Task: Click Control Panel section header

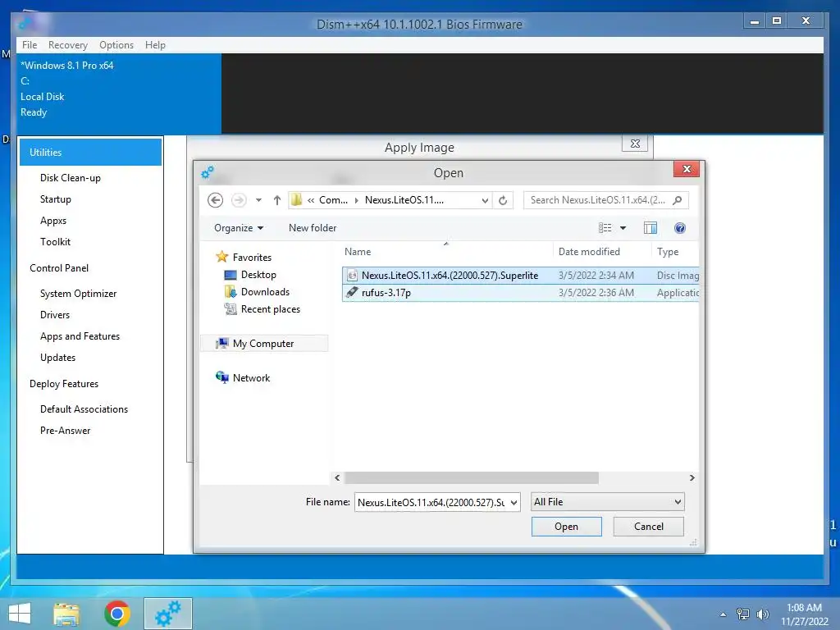Action: (x=59, y=268)
